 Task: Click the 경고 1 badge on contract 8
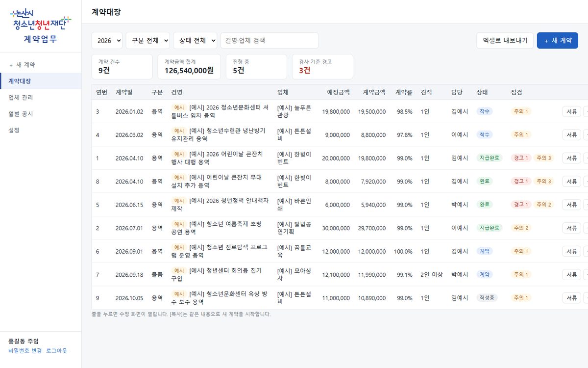[x=520, y=181]
